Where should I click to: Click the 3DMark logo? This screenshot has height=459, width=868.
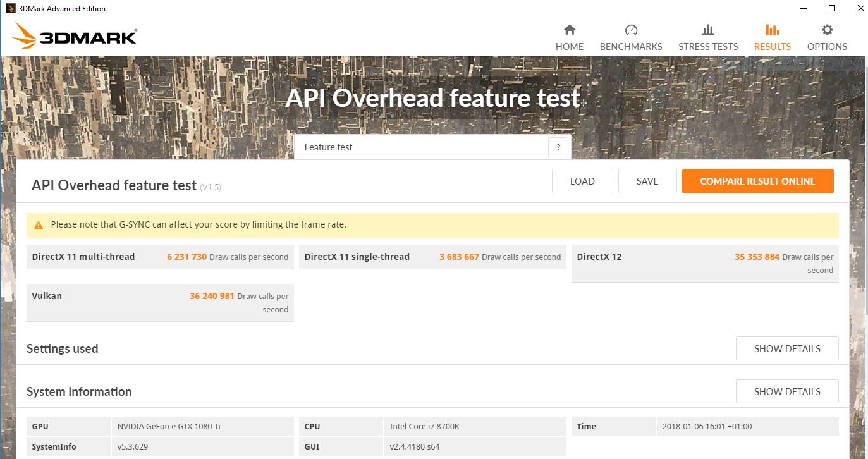pos(75,36)
